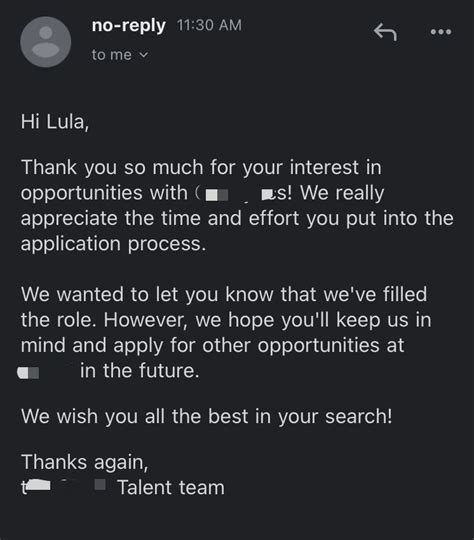Viewport: 474px width, 540px height.
Task: Click the "the role. However" sentence line
Action: point(226,320)
